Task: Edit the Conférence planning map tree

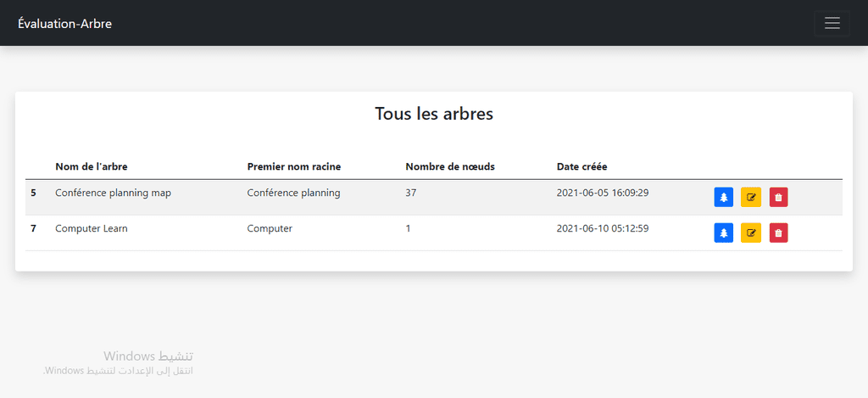Action: (x=751, y=198)
